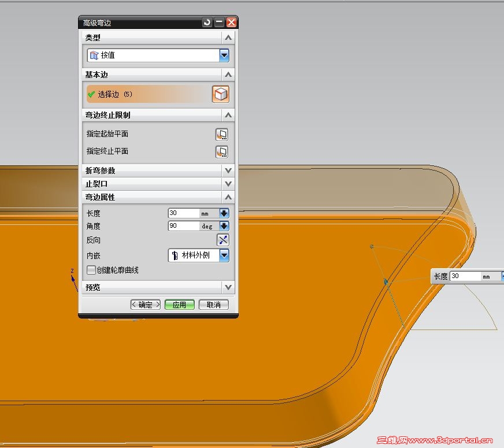Image resolution: width=504 pixels, height=448 pixels.
Task: Minimize the 高级弯边 dialog
Action: (x=219, y=23)
